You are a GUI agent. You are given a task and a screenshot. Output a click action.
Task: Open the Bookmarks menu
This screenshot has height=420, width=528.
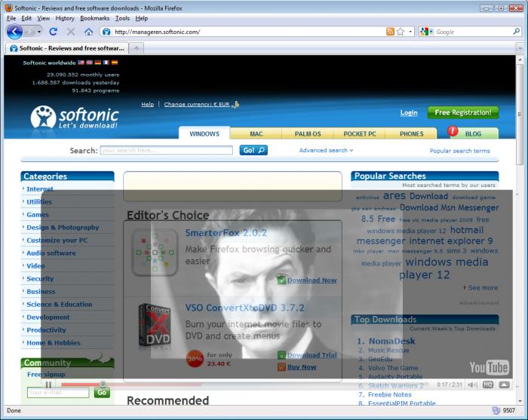point(94,18)
